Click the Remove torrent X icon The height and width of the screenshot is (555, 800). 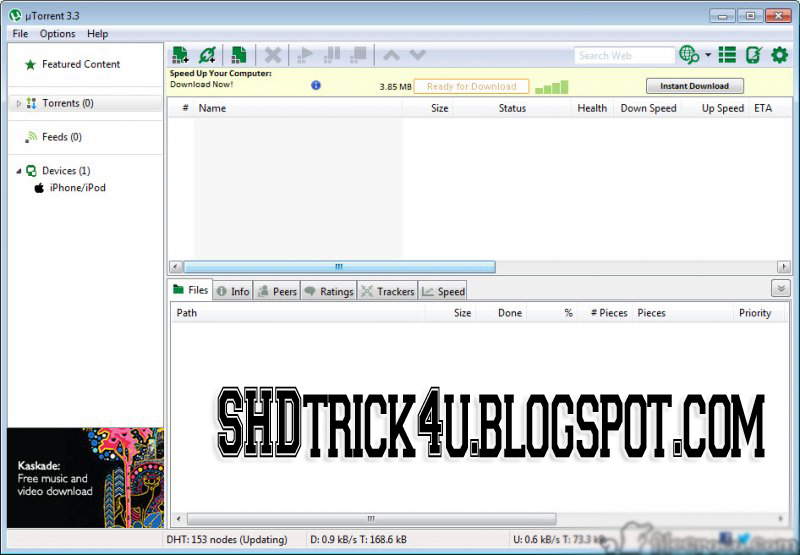click(x=273, y=55)
